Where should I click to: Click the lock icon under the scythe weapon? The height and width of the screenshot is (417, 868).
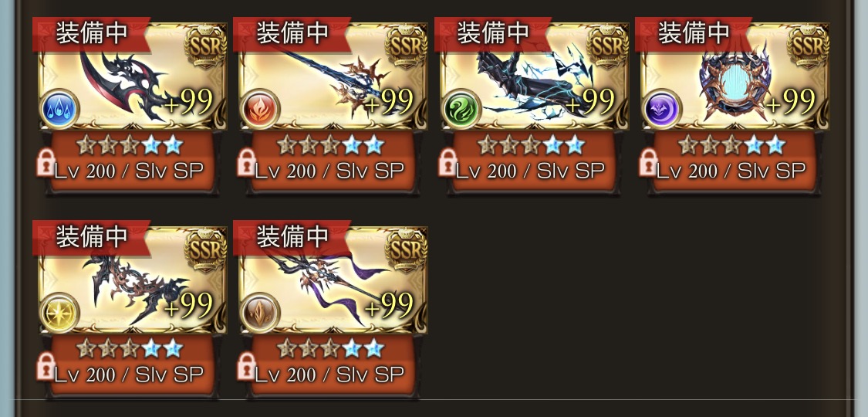coord(46,162)
